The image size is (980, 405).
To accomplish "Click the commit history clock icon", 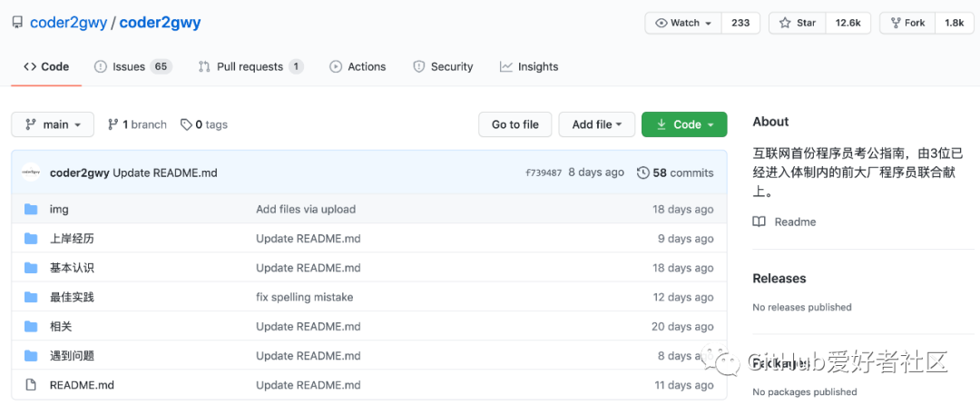I will click(x=643, y=173).
